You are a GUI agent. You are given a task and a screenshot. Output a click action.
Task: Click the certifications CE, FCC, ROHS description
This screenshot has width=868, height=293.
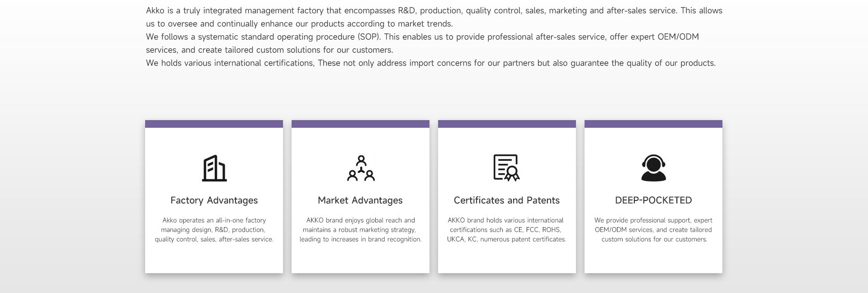point(506,230)
